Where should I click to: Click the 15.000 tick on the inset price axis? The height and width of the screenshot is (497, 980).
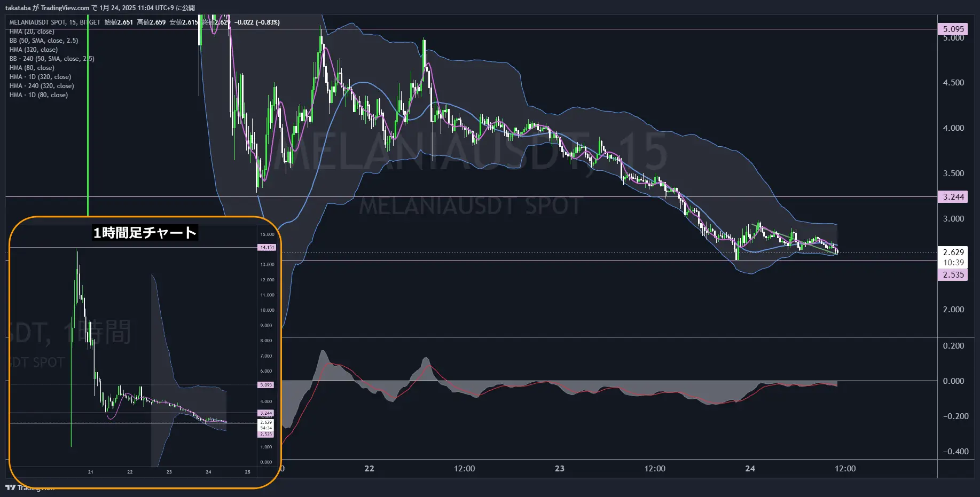(x=267, y=234)
